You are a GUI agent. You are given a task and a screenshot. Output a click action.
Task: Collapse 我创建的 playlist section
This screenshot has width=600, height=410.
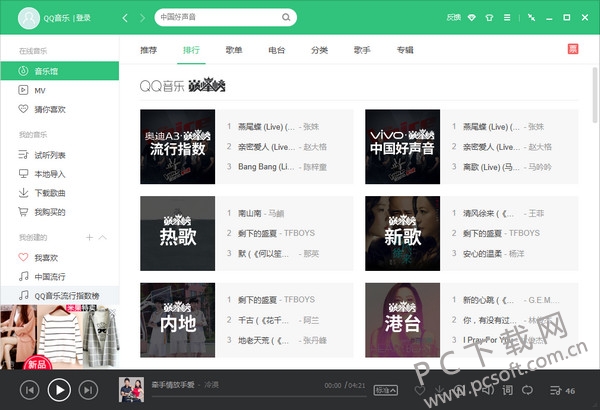coord(103,238)
